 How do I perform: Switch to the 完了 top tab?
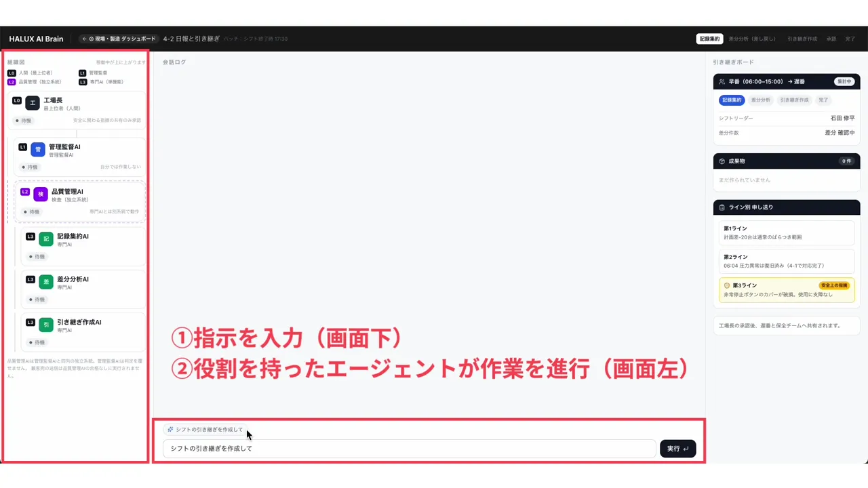pyautogui.click(x=850, y=39)
